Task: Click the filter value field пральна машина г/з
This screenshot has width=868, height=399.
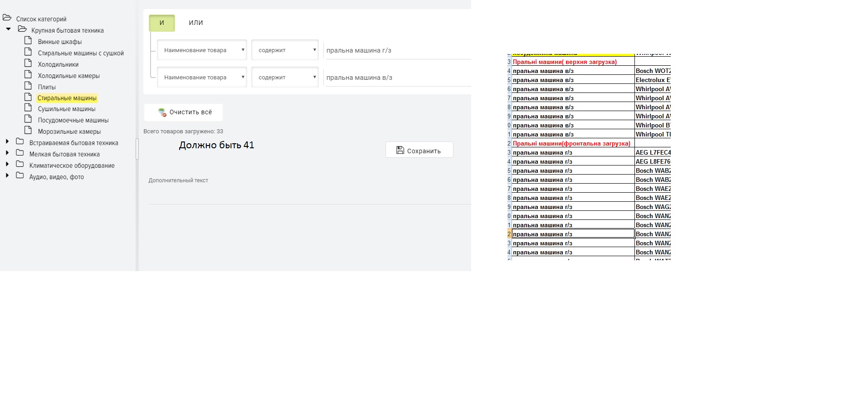Action: pos(397,50)
